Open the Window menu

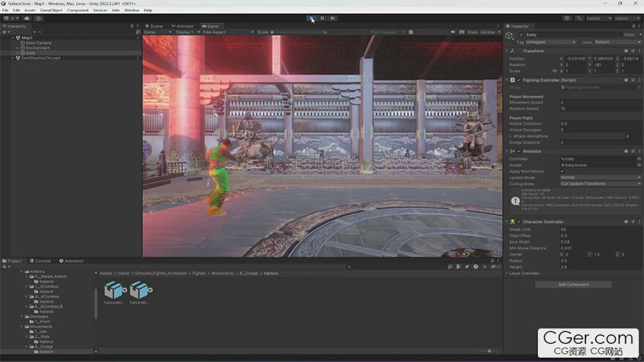click(132, 10)
